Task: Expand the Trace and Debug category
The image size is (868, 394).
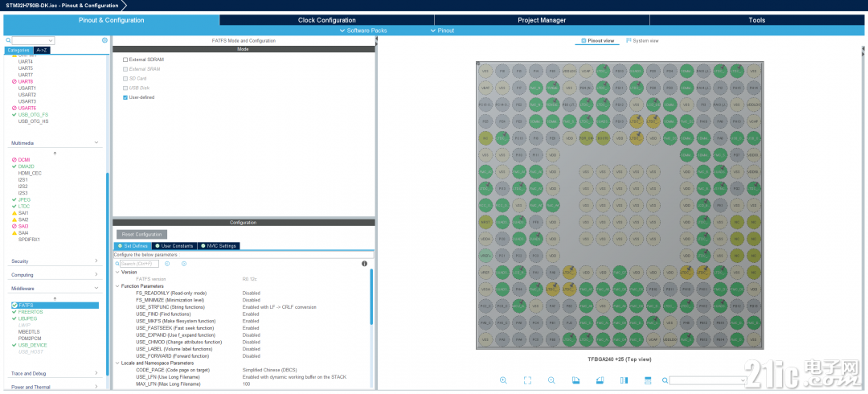Action: point(96,374)
